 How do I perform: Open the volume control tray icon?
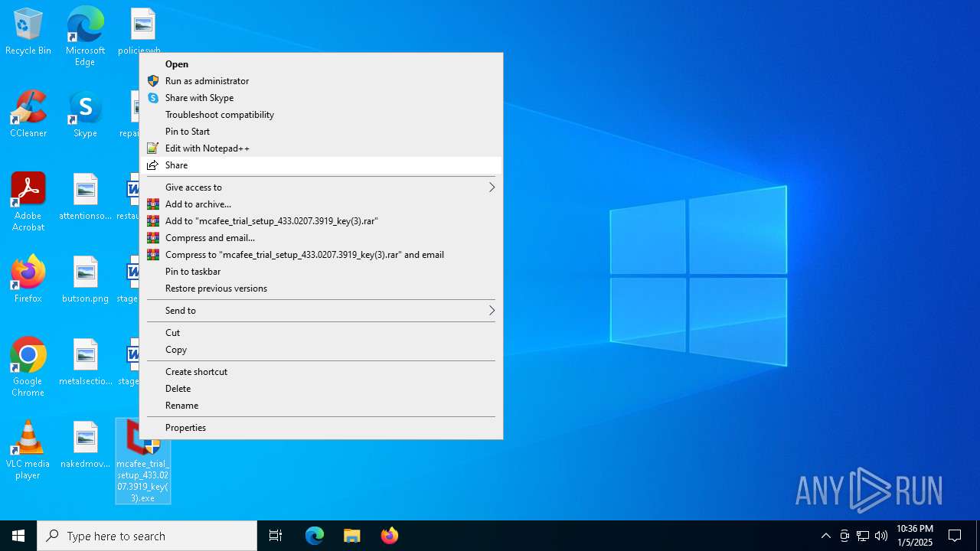pyautogui.click(x=881, y=536)
